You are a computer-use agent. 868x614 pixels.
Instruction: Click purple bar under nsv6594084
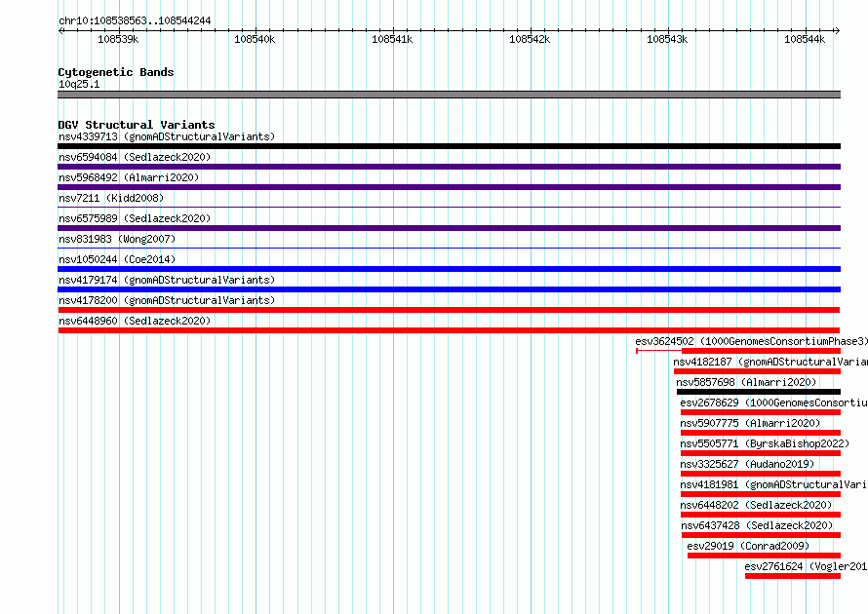pyautogui.click(x=449, y=167)
